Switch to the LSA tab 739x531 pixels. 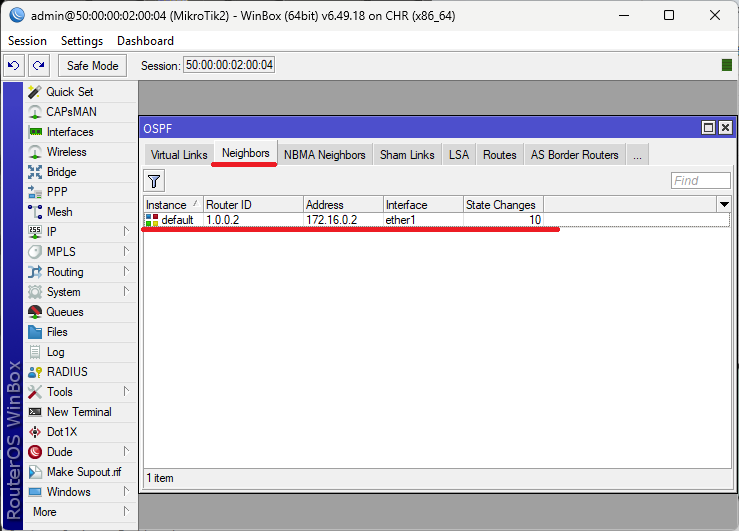[458, 155]
